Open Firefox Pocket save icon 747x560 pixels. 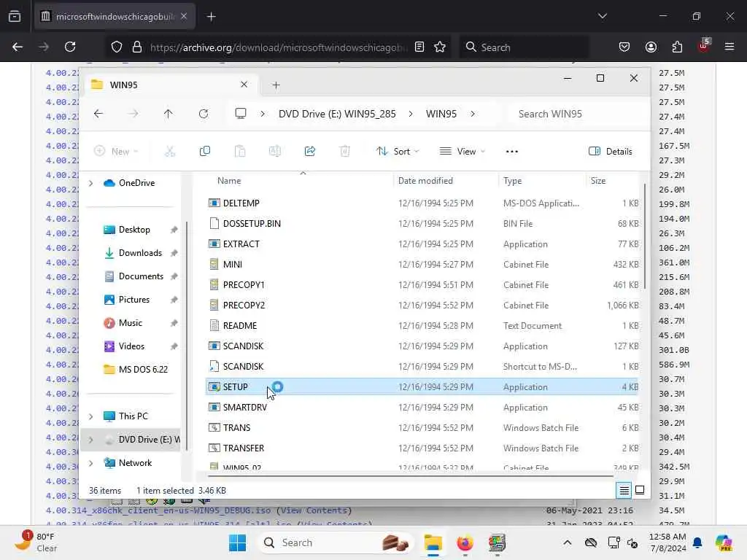coord(624,47)
